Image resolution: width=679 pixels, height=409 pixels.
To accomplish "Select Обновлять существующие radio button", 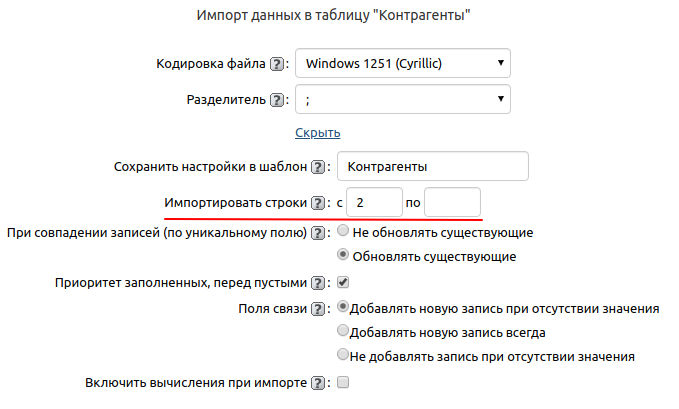I will click(344, 256).
